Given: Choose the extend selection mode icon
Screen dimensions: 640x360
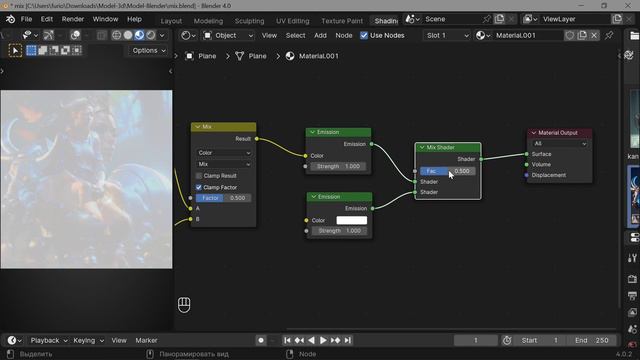Looking at the screenshot, I should click(x=42, y=50).
